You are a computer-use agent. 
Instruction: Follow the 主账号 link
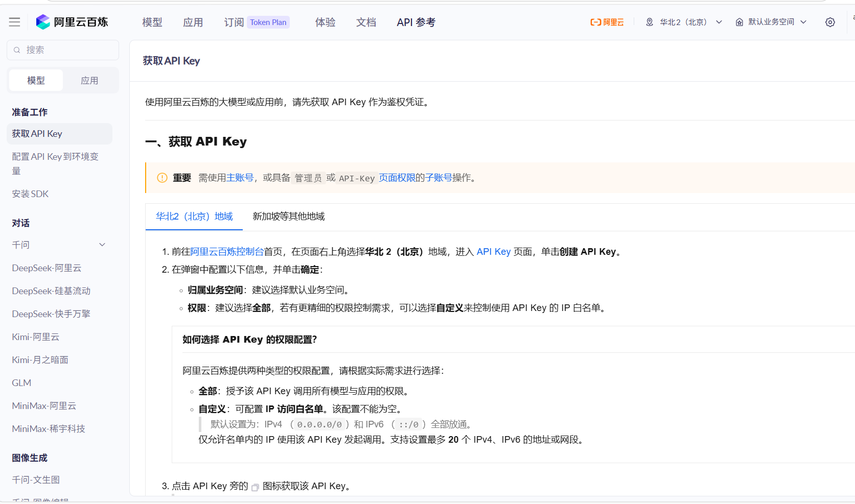pyautogui.click(x=240, y=178)
